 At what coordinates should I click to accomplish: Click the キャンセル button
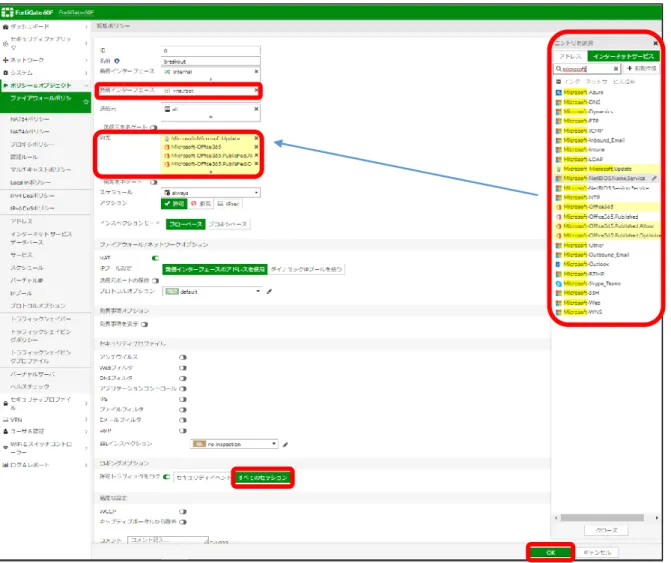coord(597,552)
